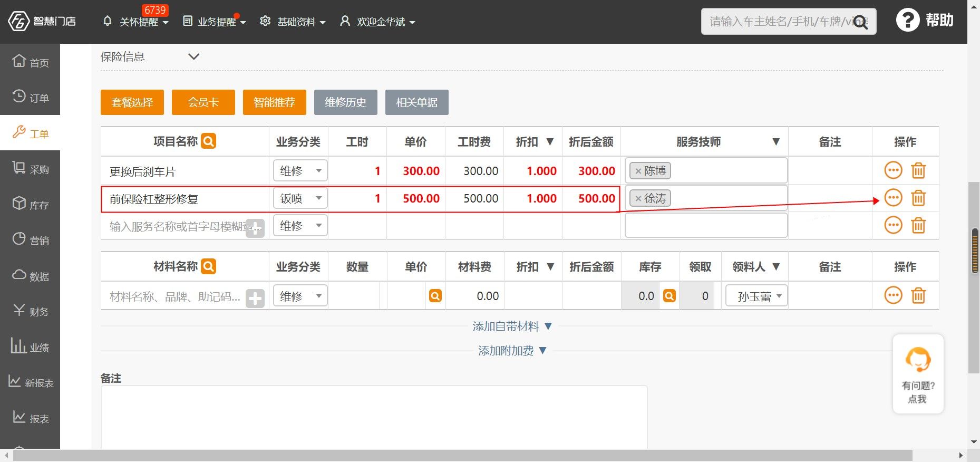Viewport: 980px width, 462px height.
Task: Open 财务 finance section
Action: [30, 311]
